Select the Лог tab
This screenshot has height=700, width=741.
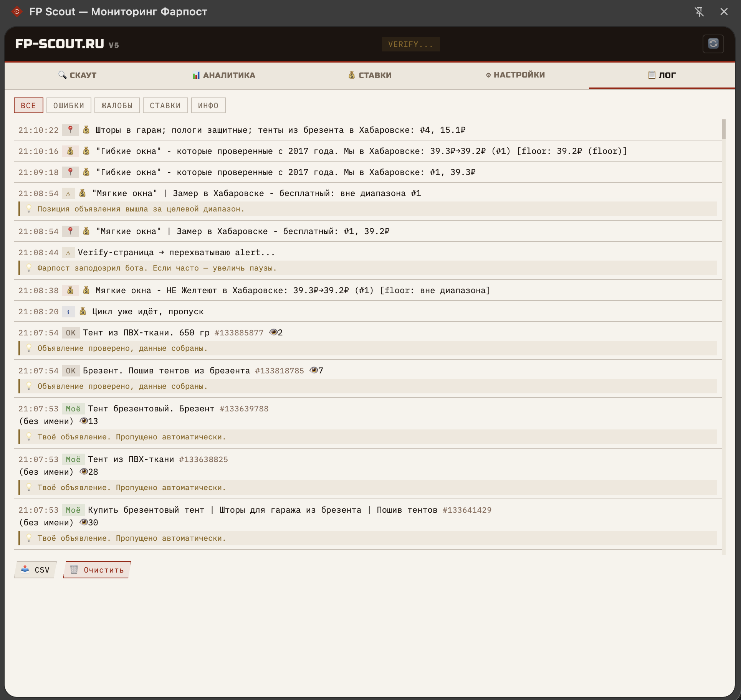(x=662, y=75)
